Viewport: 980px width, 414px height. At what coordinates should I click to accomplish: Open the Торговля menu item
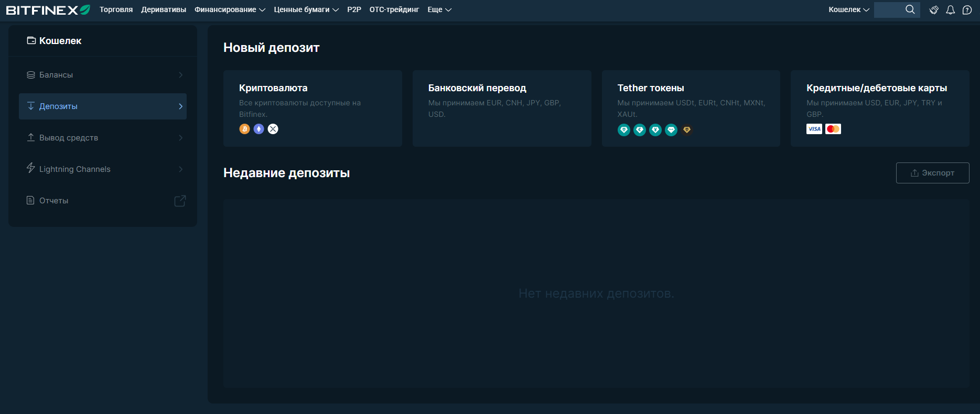coord(116,9)
